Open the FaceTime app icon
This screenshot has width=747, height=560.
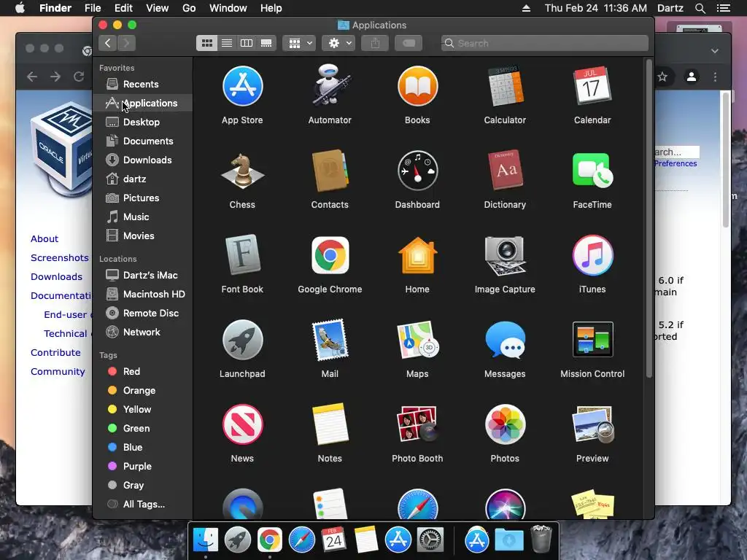click(x=592, y=171)
